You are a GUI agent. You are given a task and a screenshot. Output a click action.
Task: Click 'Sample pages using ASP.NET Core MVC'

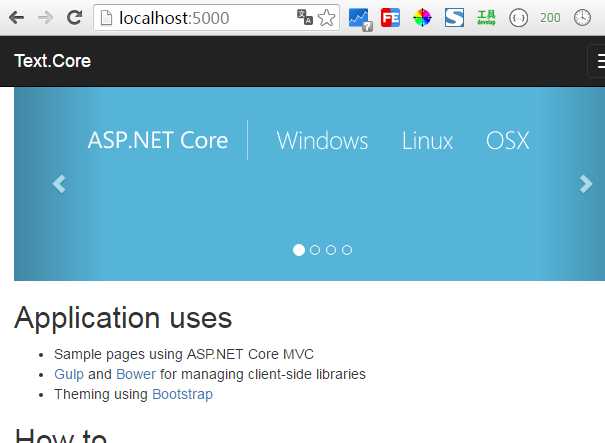184,354
